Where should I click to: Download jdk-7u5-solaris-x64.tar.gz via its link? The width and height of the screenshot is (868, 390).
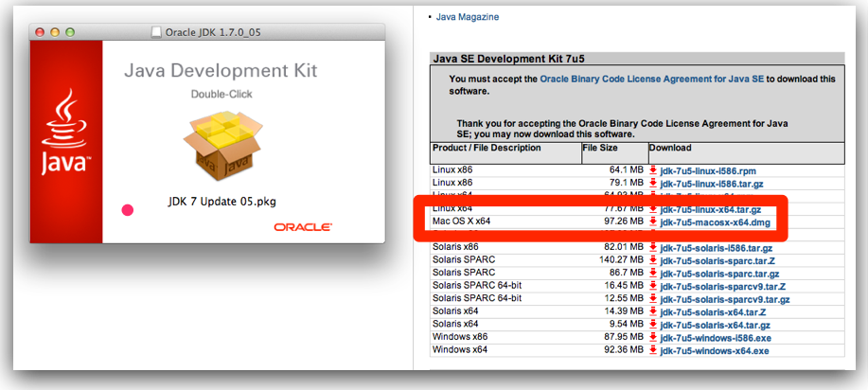716,326
